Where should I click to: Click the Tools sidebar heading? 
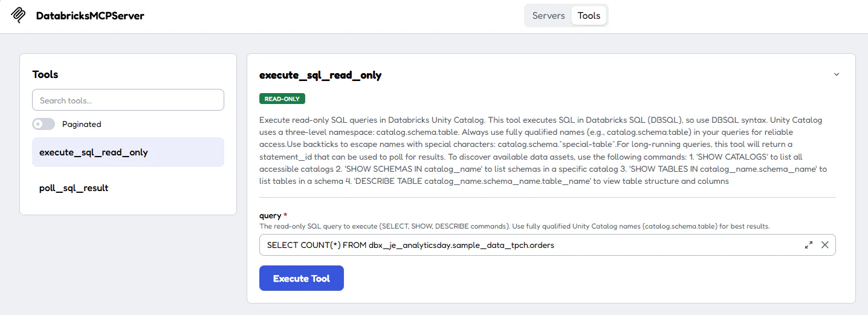[x=45, y=74]
